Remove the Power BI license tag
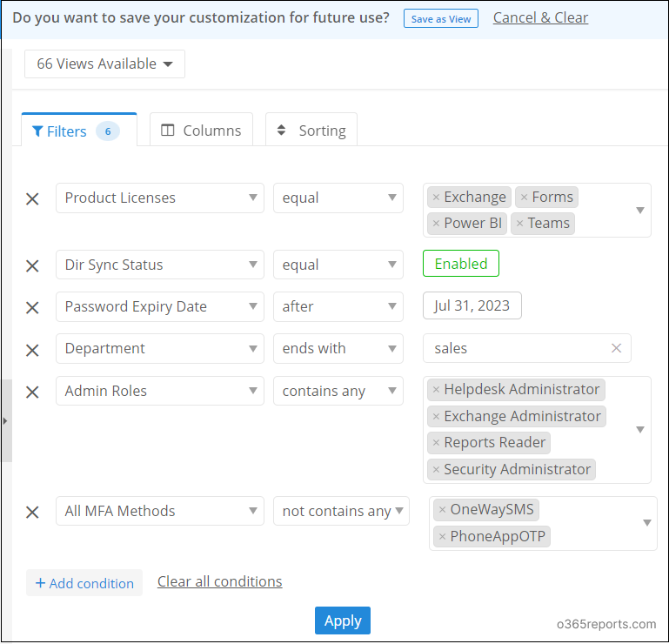 pyautogui.click(x=436, y=223)
